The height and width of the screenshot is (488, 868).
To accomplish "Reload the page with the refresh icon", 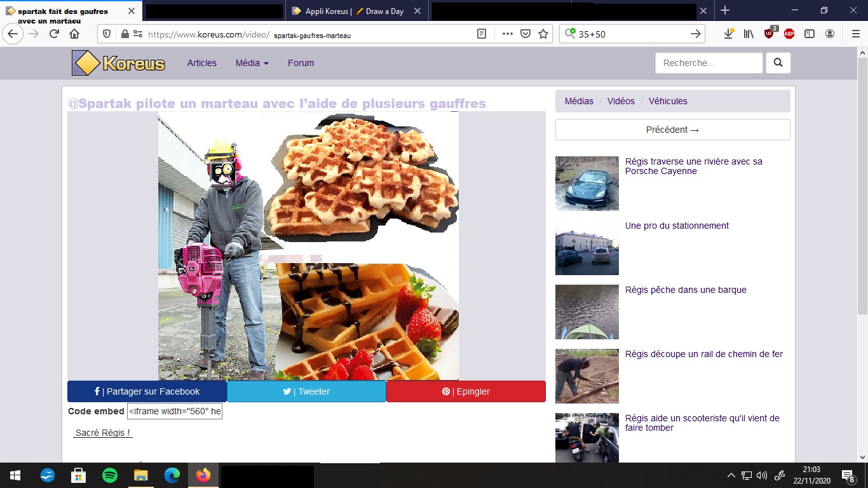I will (x=54, y=34).
